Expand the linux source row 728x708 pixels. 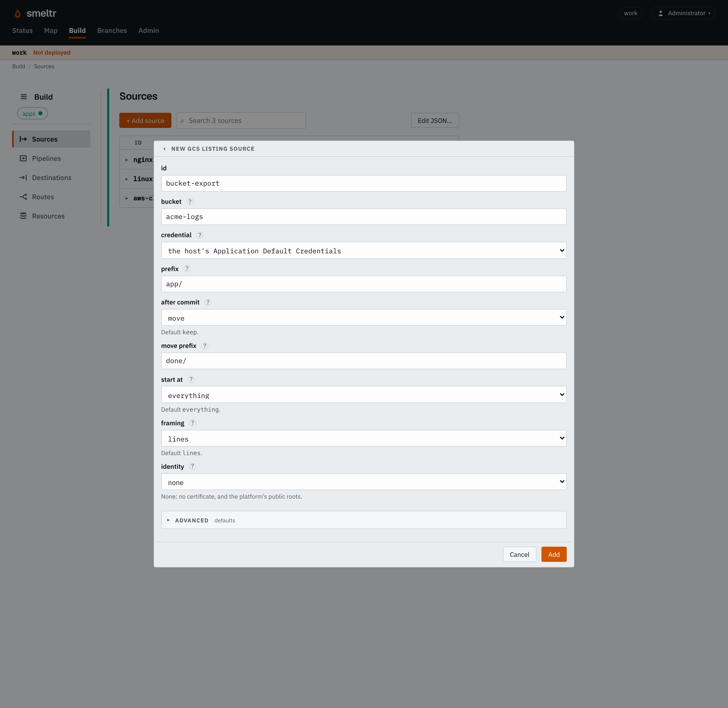126,179
